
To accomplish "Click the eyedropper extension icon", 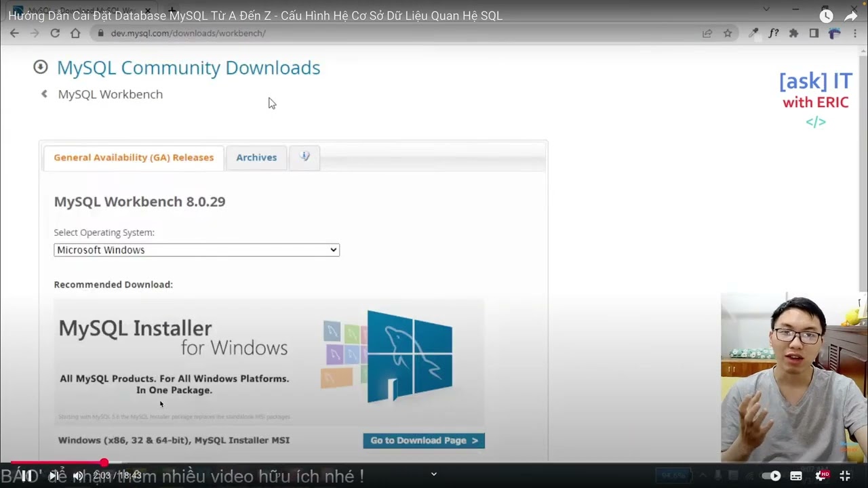I will click(x=753, y=33).
